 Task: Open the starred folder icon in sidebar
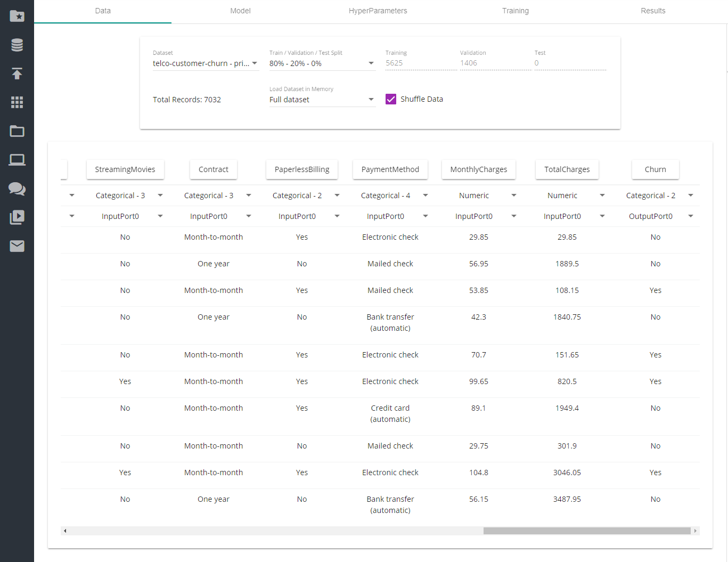17,16
